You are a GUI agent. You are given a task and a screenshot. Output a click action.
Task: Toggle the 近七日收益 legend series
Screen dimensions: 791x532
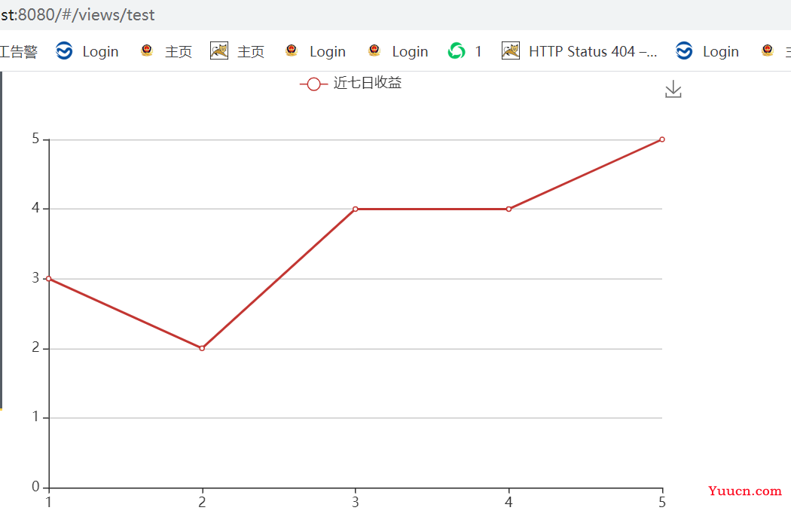point(350,84)
